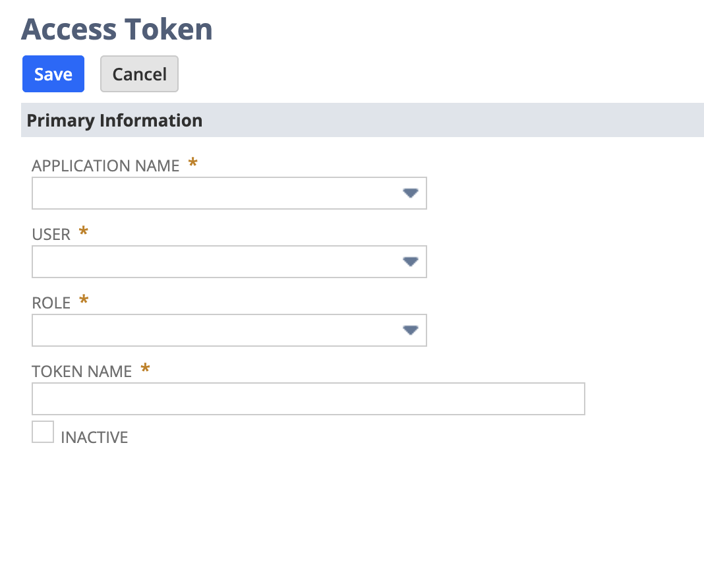This screenshot has width=704, height=588.
Task: Click the Access Token page title
Action: point(117,30)
